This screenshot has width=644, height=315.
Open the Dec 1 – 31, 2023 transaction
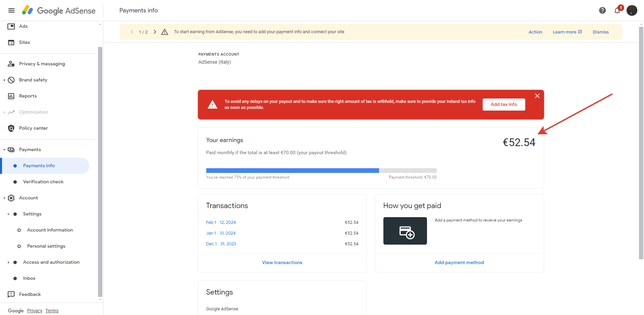(x=221, y=244)
